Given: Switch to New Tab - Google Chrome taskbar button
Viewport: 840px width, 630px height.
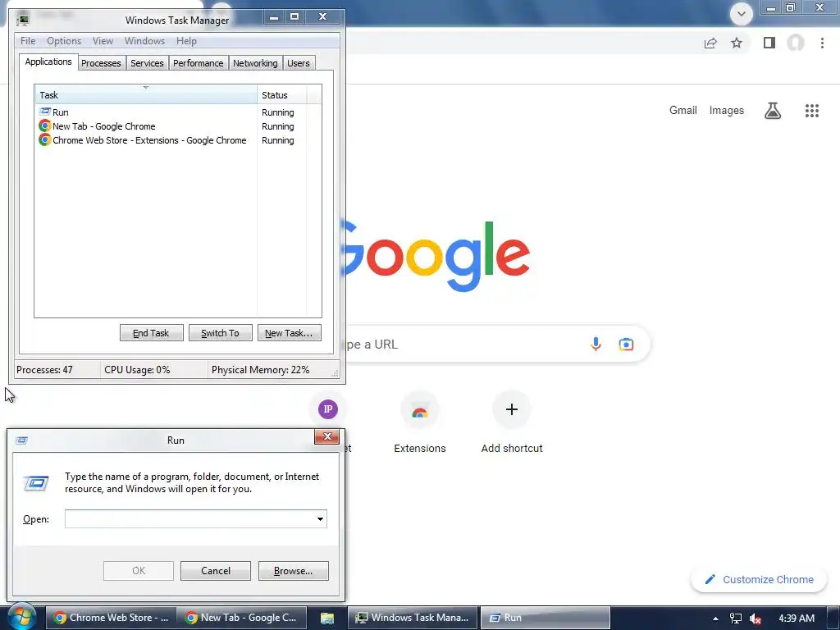Looking at the screenshot, I should coord(241,618).
